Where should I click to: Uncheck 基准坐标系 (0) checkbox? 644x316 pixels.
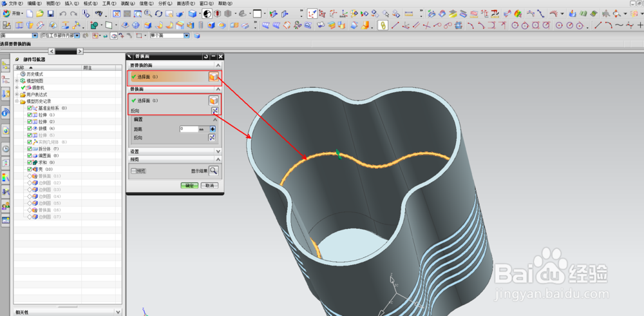[x=29, y=108]
